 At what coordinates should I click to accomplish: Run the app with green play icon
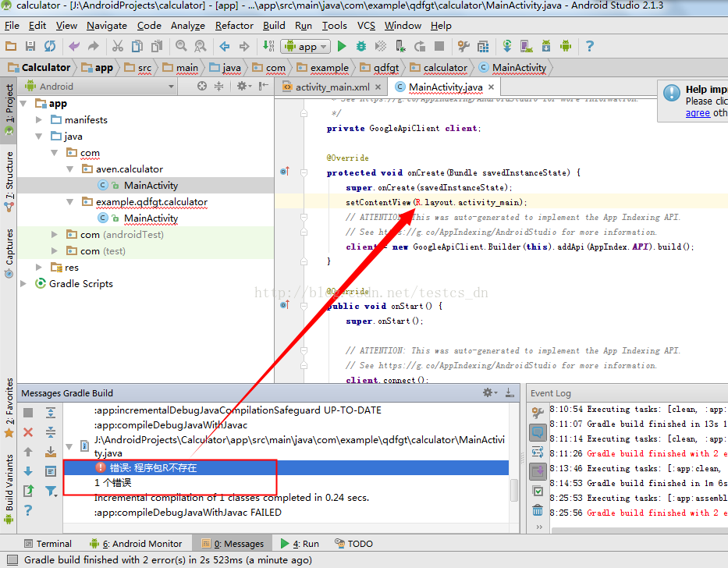(343, 46)
